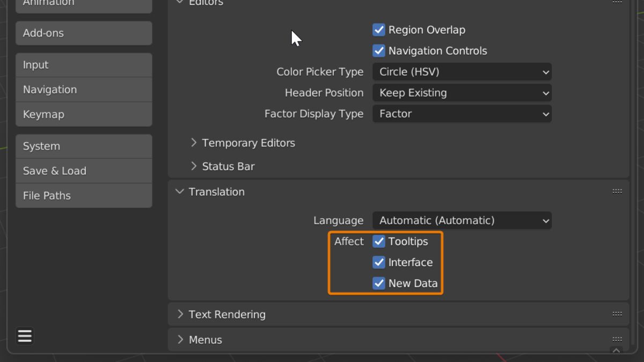Uncheck New Data translation option
The image size is (644, 362).
click(379, 283)
